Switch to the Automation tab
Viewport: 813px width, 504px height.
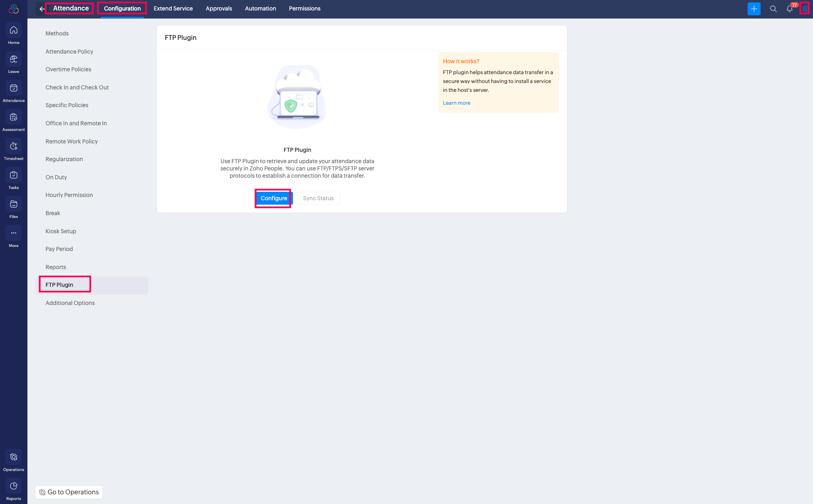pos(260,8)
